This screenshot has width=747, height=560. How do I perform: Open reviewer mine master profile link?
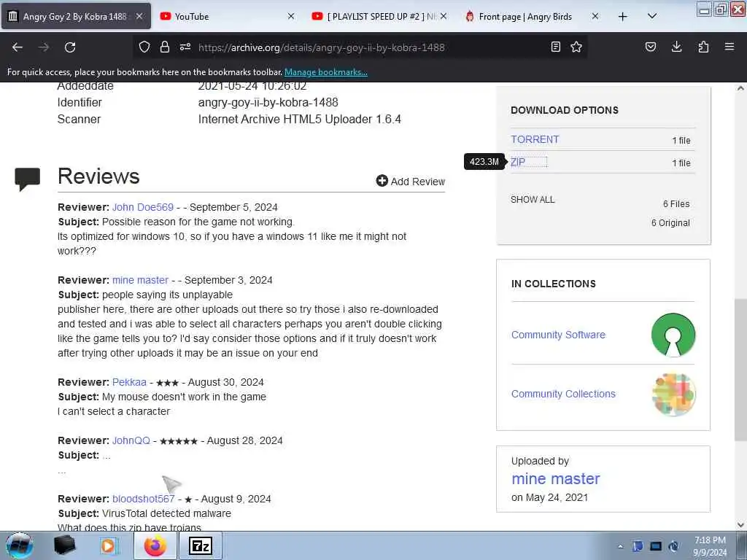pyautogui.click(x=141, y=280)
